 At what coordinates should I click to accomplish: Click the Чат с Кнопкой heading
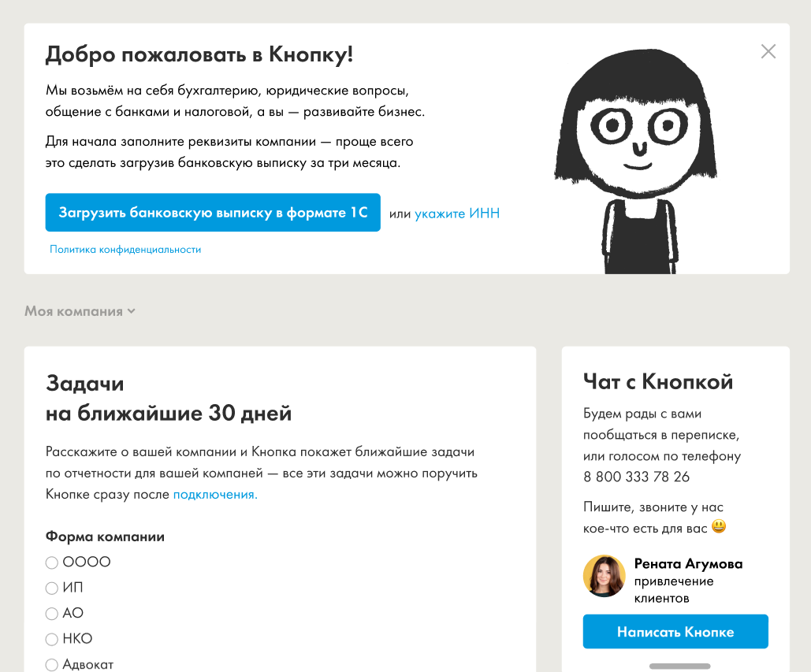pos(658,382)
